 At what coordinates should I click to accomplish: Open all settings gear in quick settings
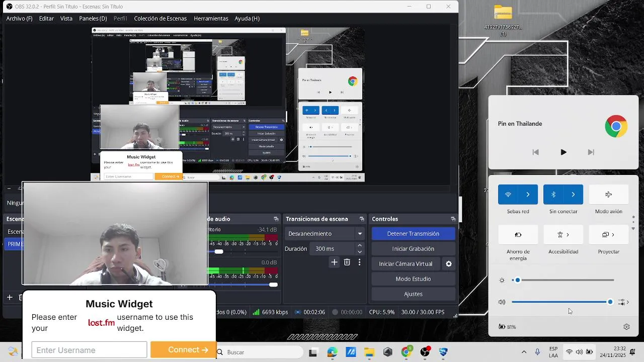click(626, 327)
